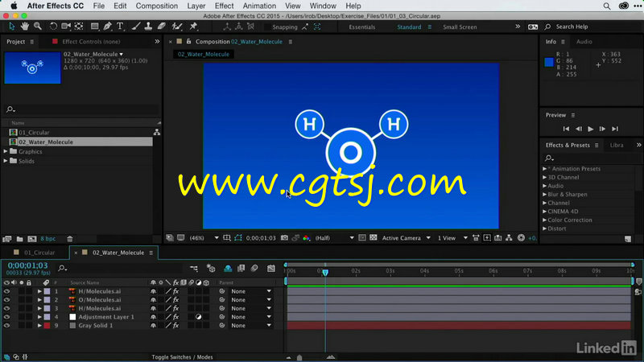Screen dimensions: 644x362
Task: Open the magnification (46%) dropdown
Action: (x=204, y=238)
